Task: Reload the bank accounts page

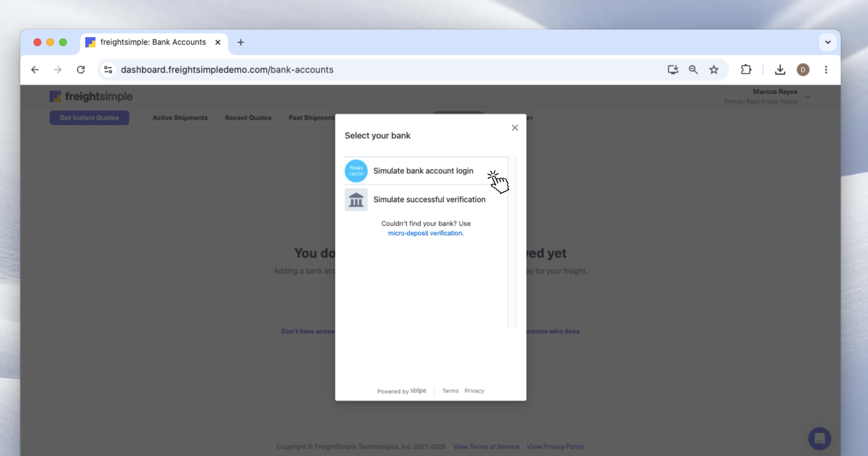Action: click(x=81, y=70)
